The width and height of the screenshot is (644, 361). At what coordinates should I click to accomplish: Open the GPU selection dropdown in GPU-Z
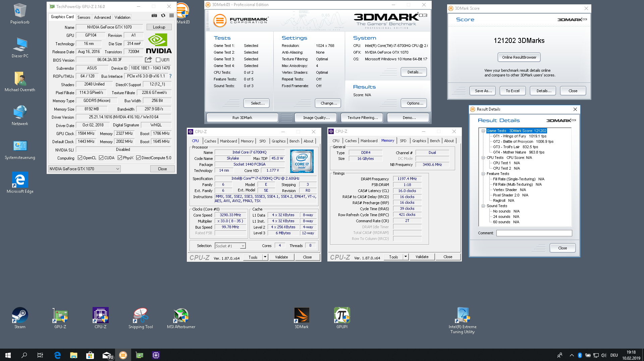coord(84,169)
